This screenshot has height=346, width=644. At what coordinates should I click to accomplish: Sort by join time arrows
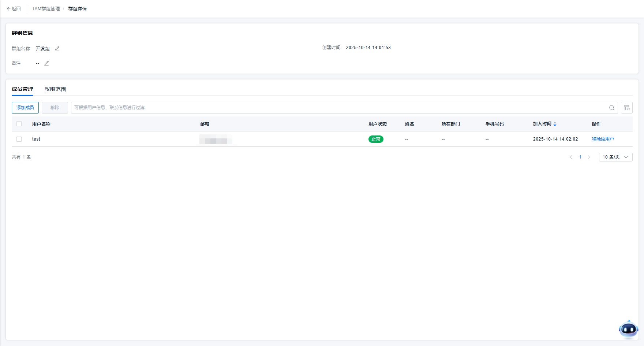555,124
